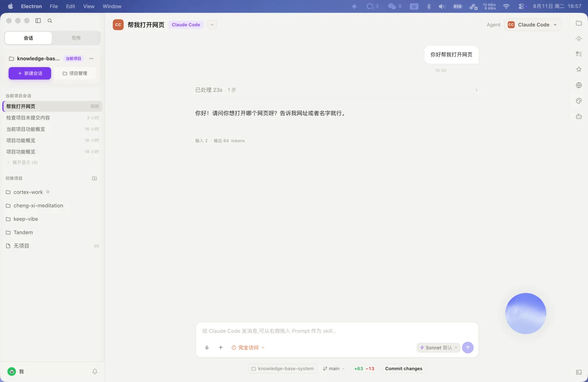Click the 新建会话 button
The height and width of the screenshot is (382, 588).
tap(30, 73)
